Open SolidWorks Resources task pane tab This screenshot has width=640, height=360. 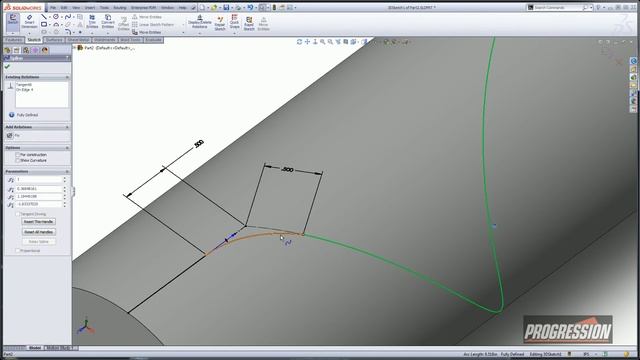click(633, 61)
